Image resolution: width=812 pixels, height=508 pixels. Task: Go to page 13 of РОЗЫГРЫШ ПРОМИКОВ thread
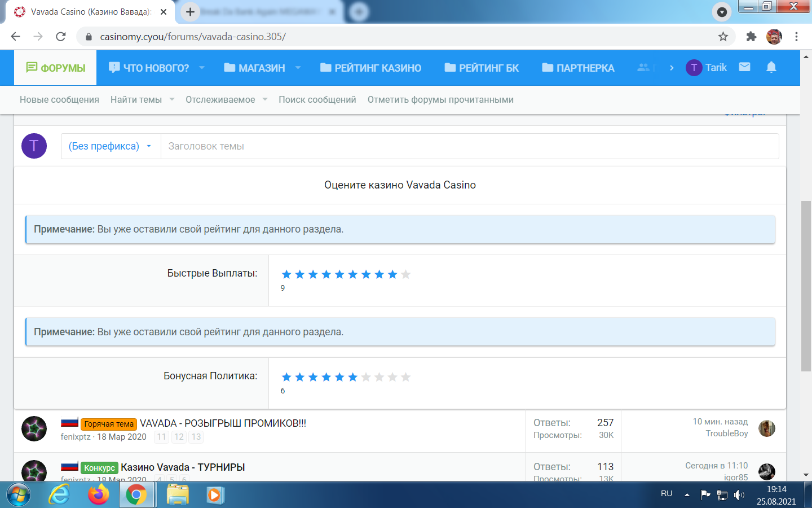pyautogui.click(x=196, y=437)
